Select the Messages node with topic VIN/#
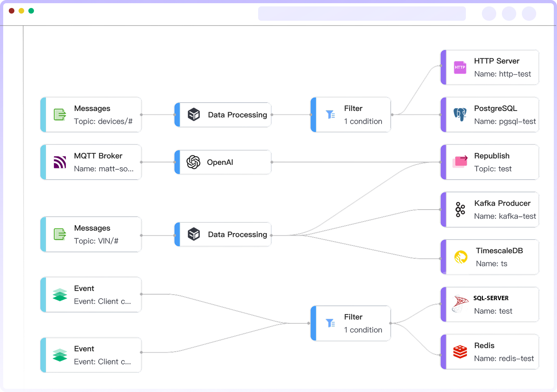This screenshot has width=557, height=392. pos(91,234)
